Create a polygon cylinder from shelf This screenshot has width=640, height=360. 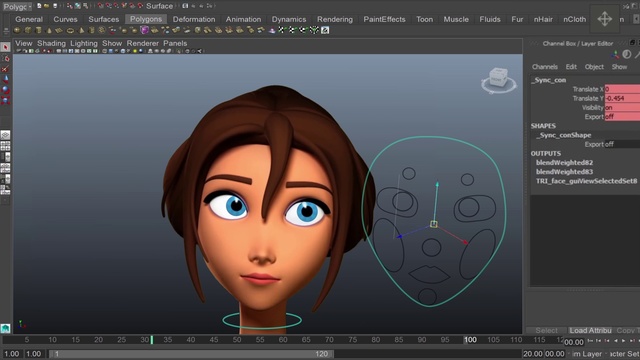click(x=38, y=30)
